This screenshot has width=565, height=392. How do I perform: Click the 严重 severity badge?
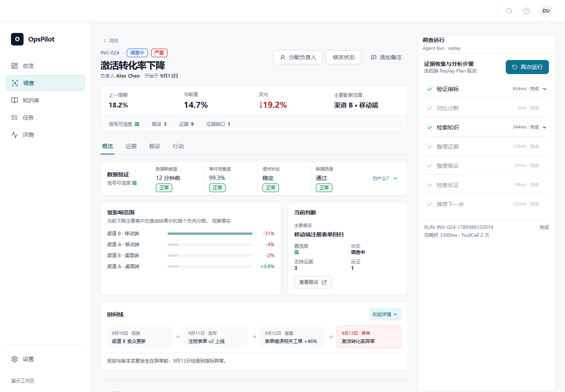pos(159,53)
